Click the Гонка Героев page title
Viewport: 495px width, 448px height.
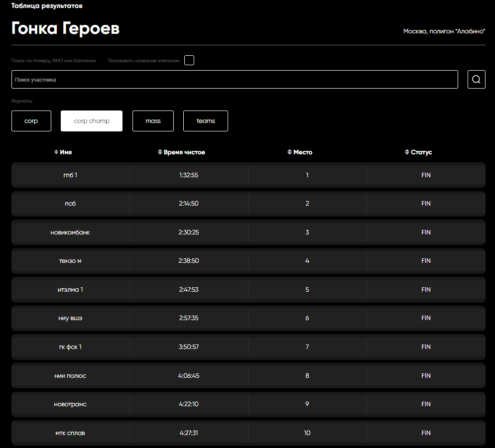coord(65,29)
